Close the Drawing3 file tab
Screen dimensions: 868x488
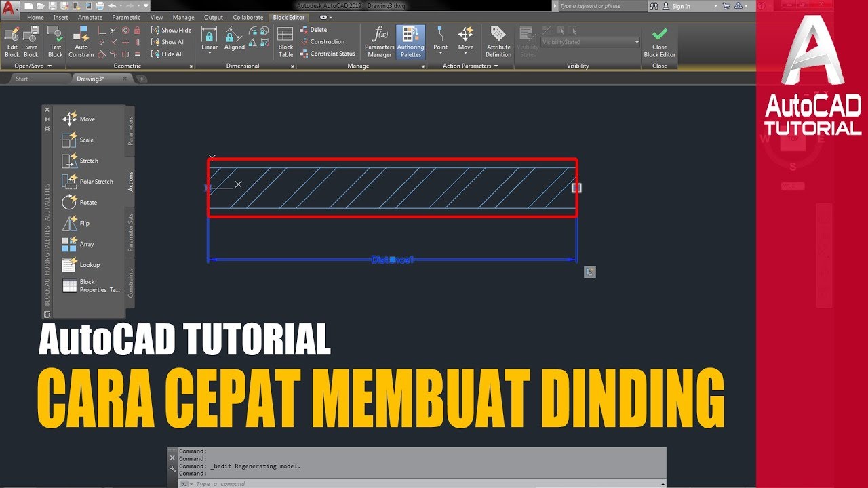coord(125,79)
